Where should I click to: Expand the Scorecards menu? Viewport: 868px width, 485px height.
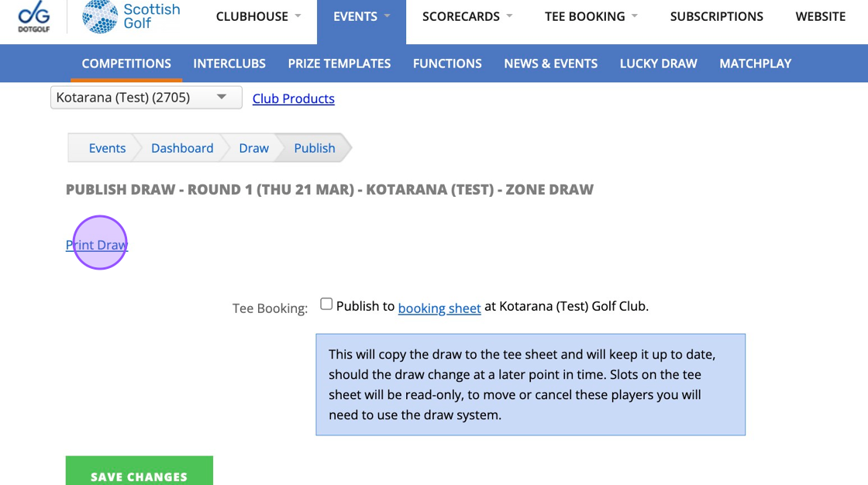click(467, 16)
